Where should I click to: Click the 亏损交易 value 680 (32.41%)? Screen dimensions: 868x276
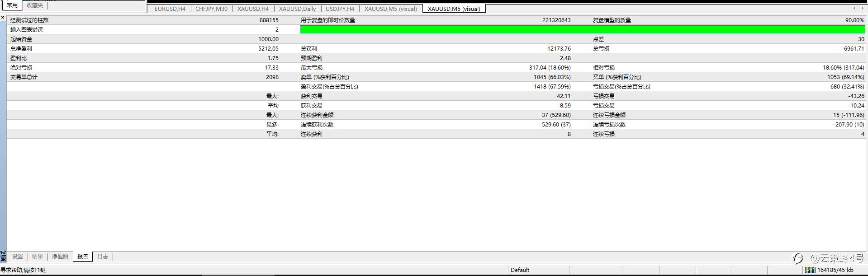tap(847, 87)
